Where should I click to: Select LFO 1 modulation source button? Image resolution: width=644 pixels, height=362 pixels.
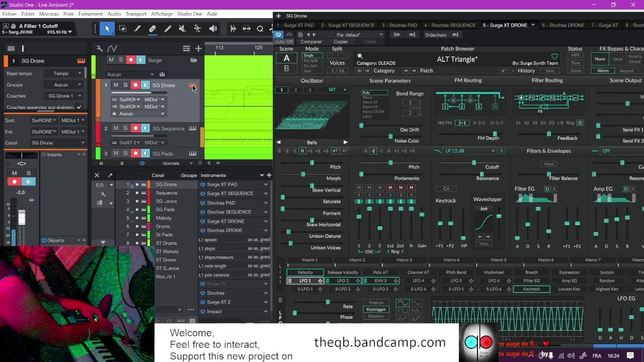coord(305,281)
